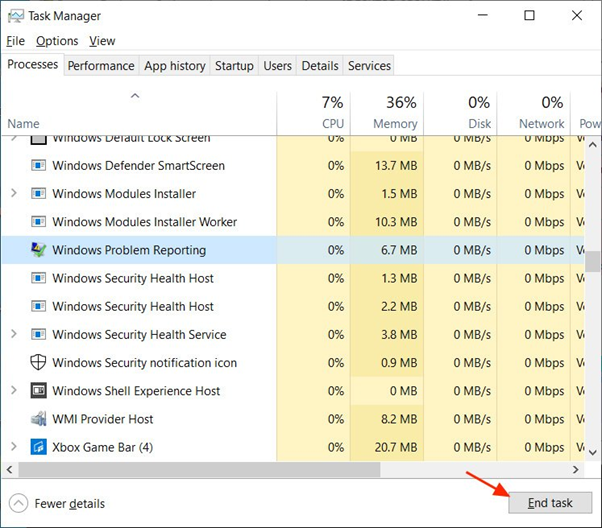
Task: Click the Windows Security notification shield icon
Action: pos(38,362)
